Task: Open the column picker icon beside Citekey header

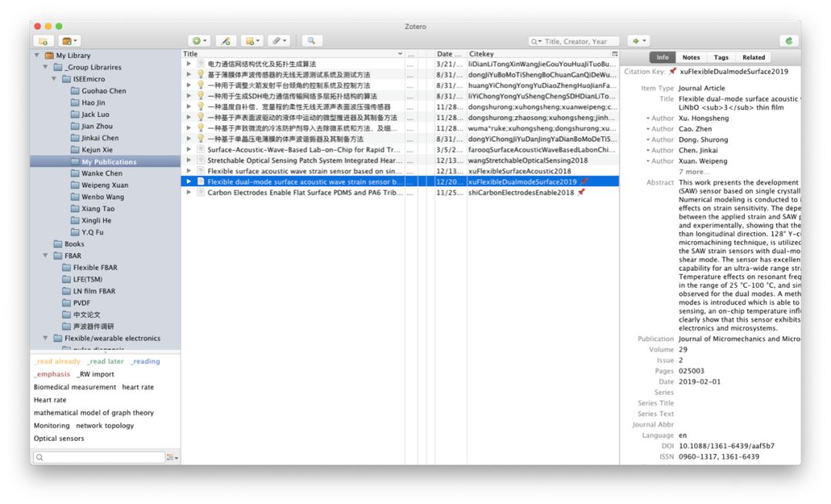Action: click(x=614, y=54)
